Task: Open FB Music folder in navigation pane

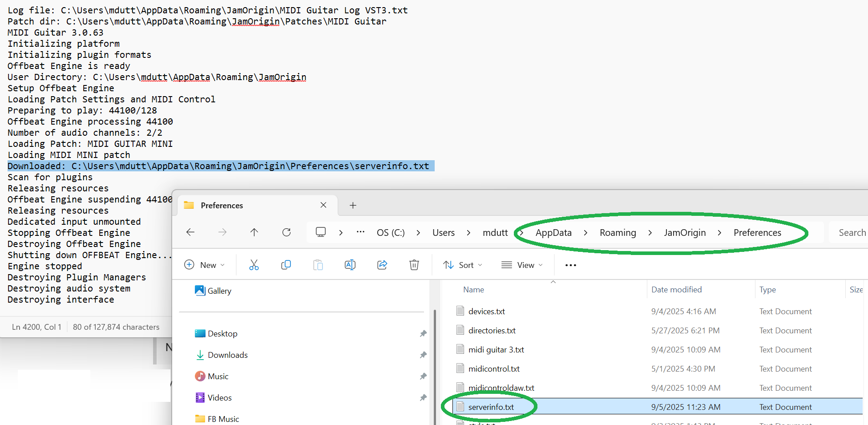Action: pyautogui.click(x=217, y=419)
